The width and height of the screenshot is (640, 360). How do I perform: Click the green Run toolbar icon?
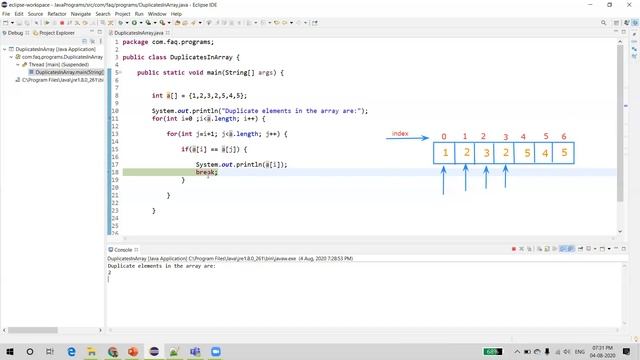(134, 23)
